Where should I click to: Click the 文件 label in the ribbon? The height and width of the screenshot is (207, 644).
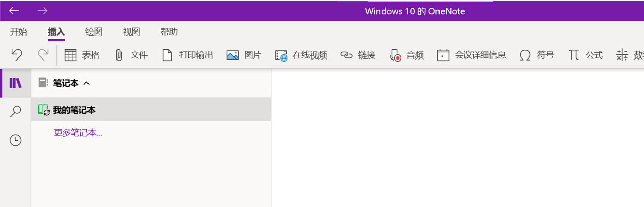pos(139,55)
